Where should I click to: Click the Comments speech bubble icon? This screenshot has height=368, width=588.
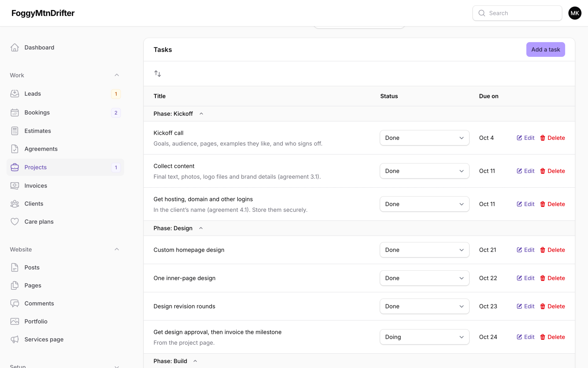[x=15, y=303]
